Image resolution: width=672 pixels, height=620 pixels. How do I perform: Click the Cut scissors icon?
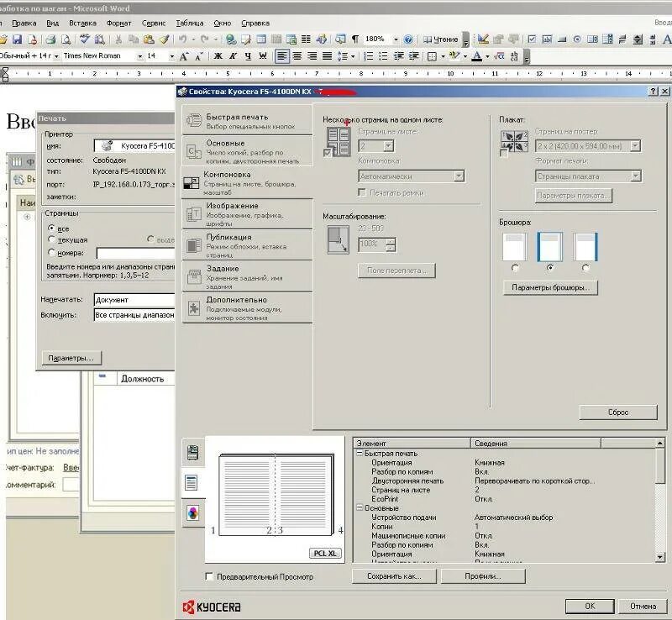tap(118, 39)
